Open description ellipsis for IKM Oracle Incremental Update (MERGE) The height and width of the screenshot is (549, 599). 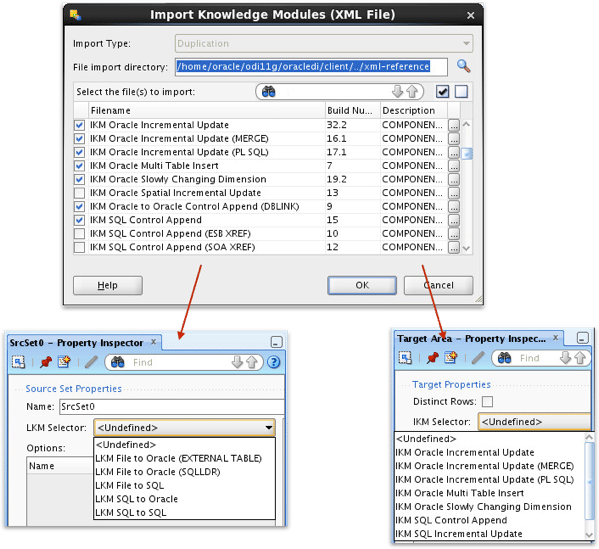[453, 139]
